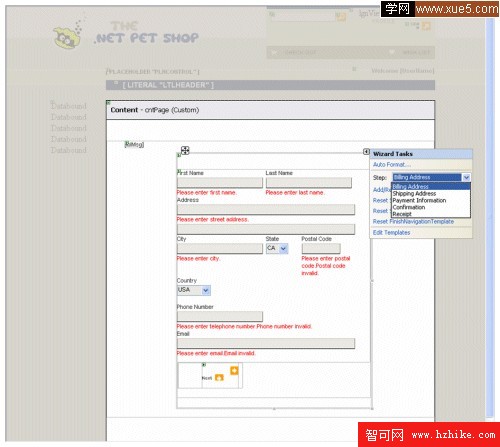Select Receipt in Step list

point(431,214)
